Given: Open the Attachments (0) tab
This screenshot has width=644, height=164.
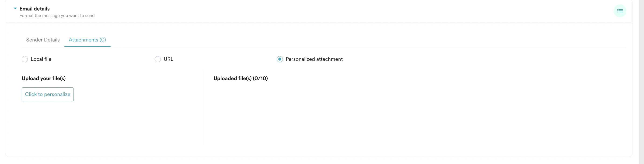Looking at the screenshot, I should click(x=87, y=40).
